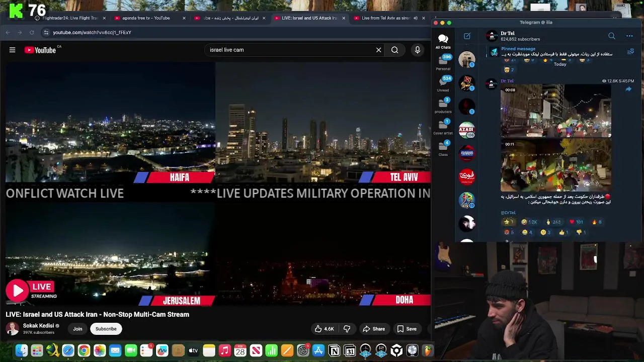
Task: Click the video title text
Action: click(x=98, y=314)
